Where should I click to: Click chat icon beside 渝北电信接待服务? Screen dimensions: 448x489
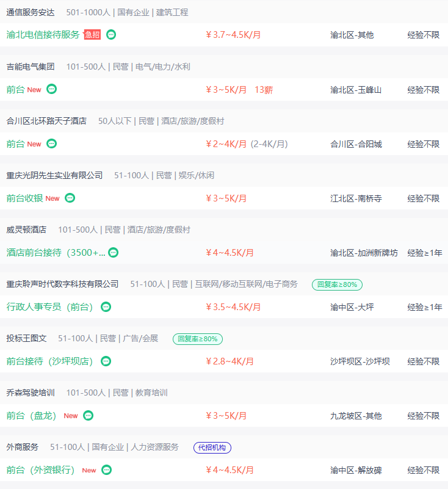coord(111,35)
